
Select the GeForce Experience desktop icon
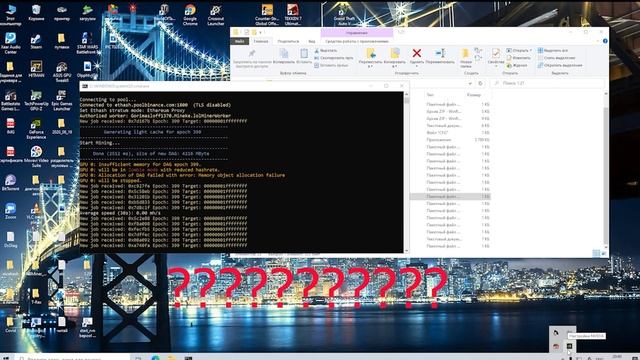pyautogui.click(x=36, y=129)
